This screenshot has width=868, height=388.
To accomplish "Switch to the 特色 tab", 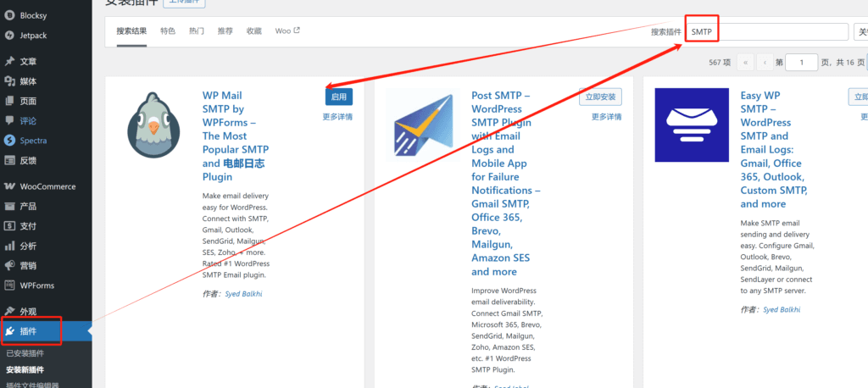I will 168,31.
